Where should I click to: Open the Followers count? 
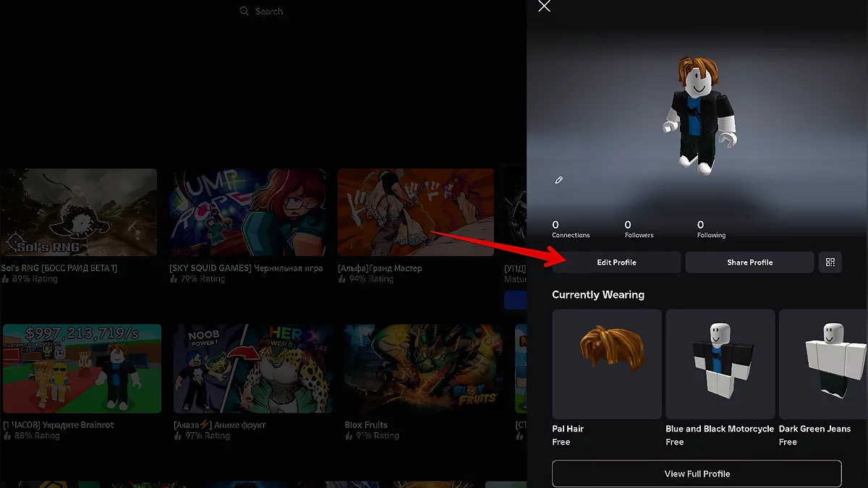[639, 229]
